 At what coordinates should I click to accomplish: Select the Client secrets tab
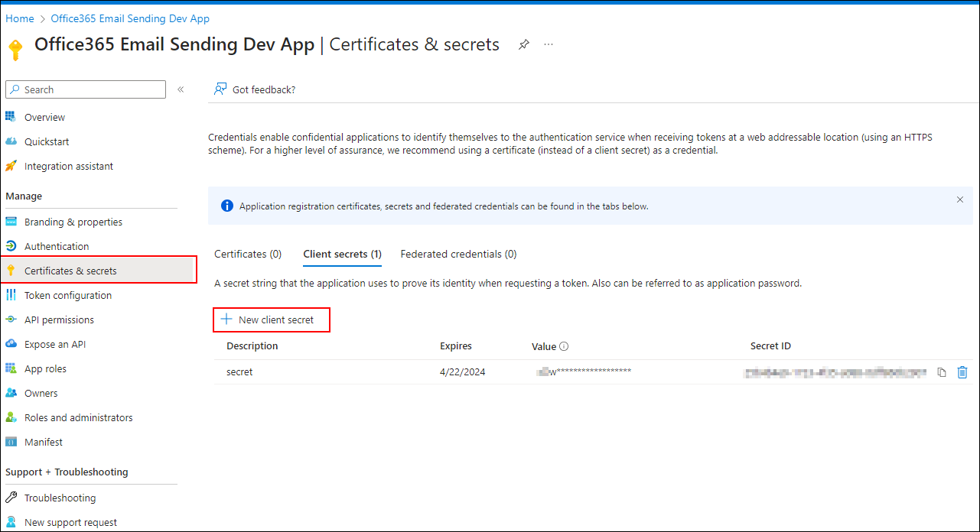342,254
